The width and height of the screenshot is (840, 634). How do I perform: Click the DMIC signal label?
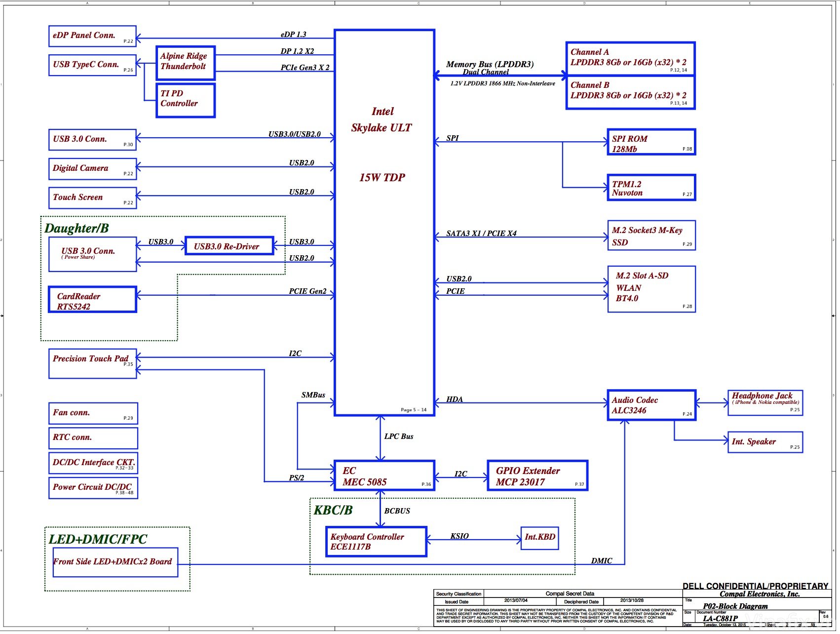(602, 561)
